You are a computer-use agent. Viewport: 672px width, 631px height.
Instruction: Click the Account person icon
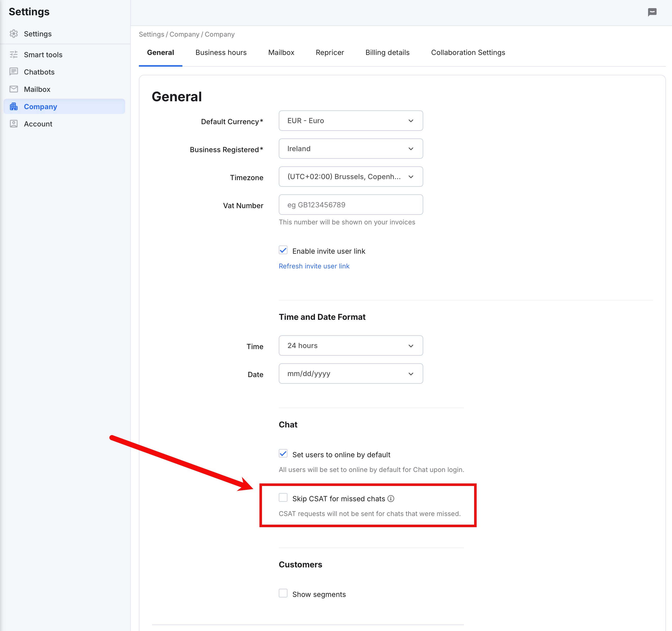[13, 124]
